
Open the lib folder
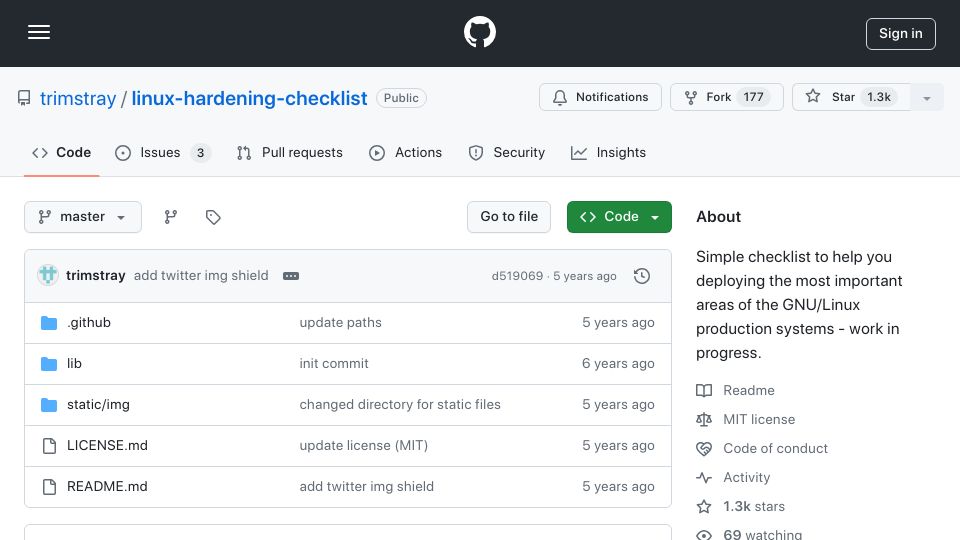coord(74,364)
